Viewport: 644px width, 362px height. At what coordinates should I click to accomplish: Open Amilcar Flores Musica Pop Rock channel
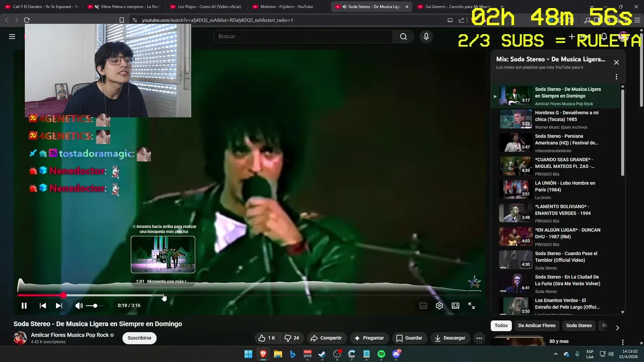70,335
